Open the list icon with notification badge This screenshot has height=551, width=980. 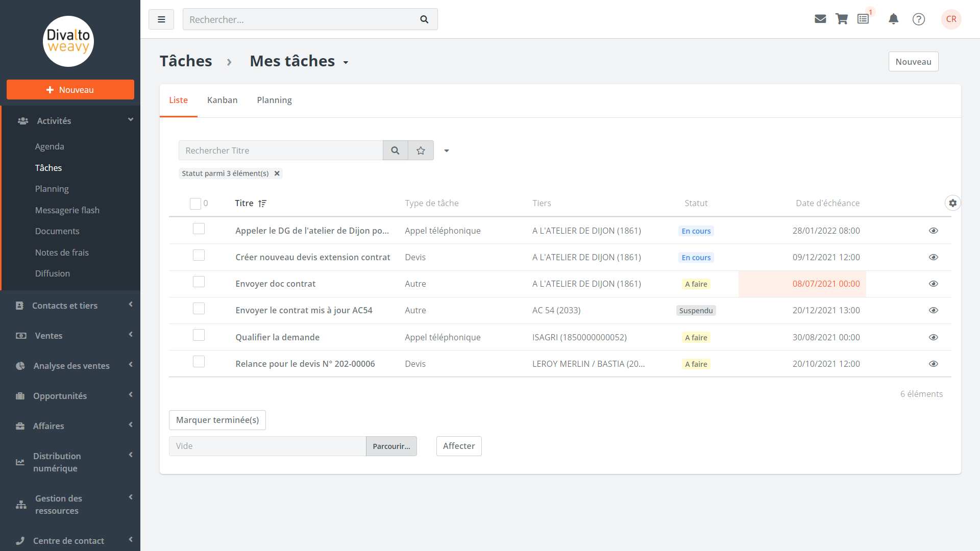click(x=863, y=19)
